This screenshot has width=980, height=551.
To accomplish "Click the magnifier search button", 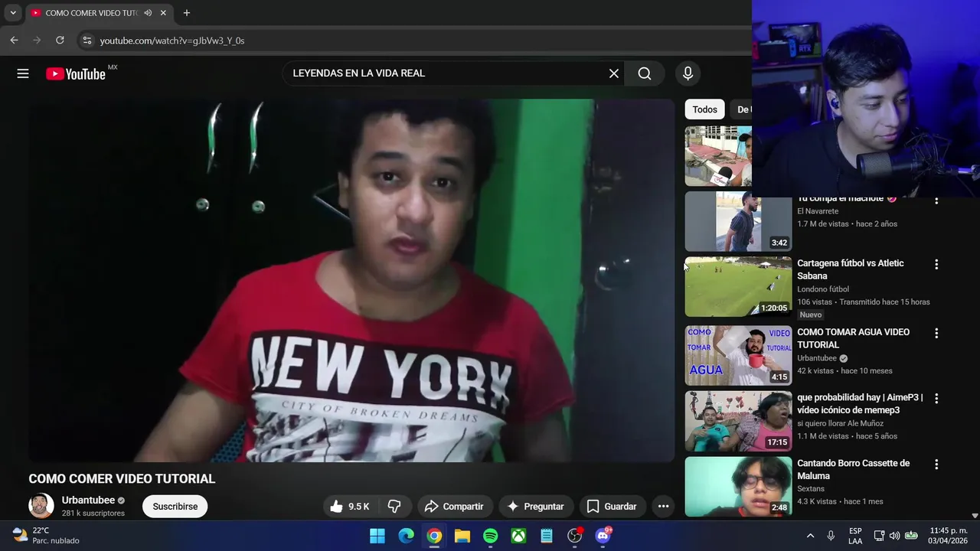I will 645,73.
